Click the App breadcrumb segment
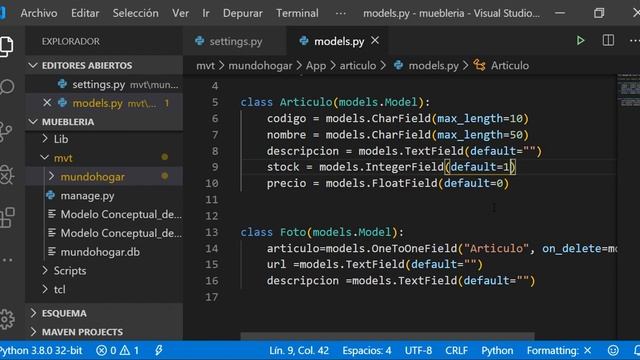The image size is (640, 360). (x=316, y=65)
